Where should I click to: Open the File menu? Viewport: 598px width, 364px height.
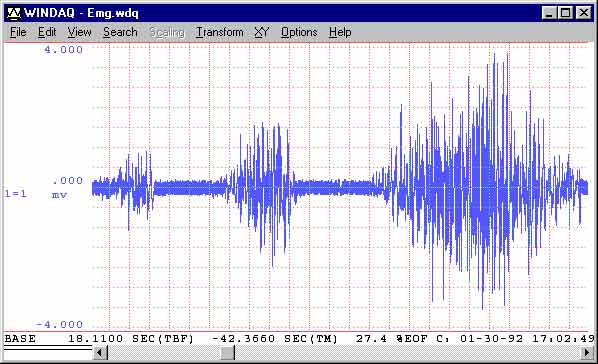point(18,32)
